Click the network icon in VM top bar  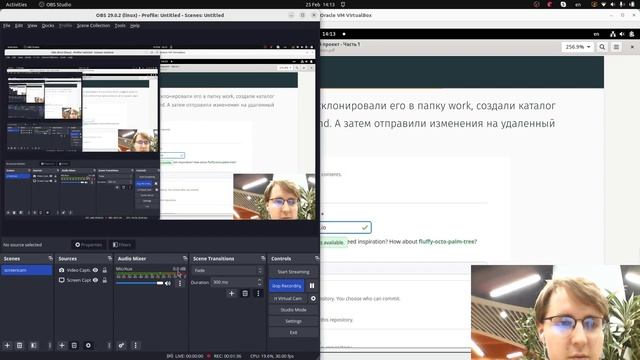(x=613, y=34)
